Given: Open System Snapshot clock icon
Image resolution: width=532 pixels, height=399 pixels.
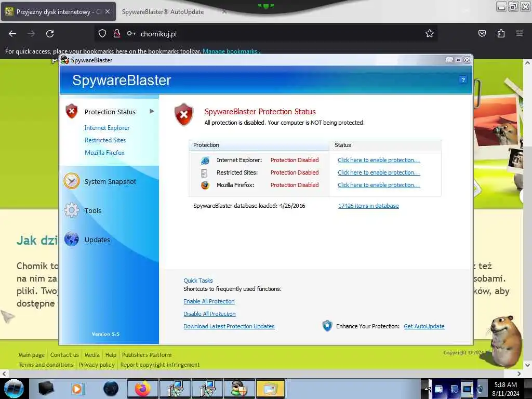Looking at the screenshot, I should click(72, 181).
